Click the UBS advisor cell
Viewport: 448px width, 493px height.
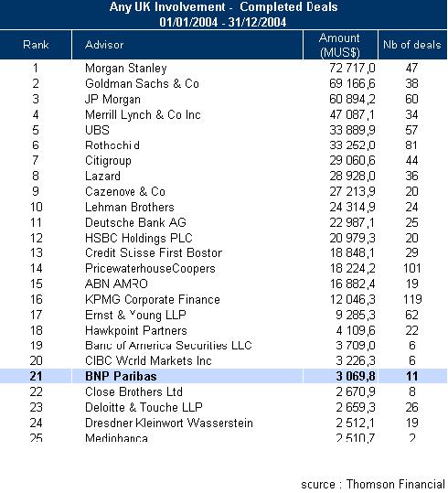click(x=97, y=130)
